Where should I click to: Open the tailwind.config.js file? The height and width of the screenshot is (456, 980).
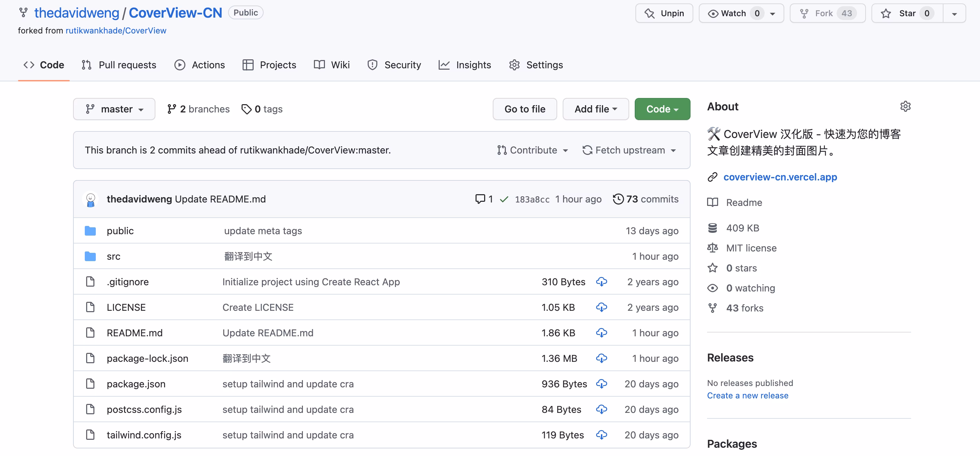144,435
